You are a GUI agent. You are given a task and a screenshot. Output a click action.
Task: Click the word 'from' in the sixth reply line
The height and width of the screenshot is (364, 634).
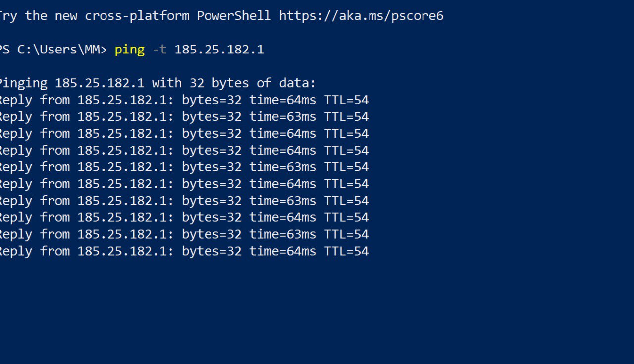55,184
